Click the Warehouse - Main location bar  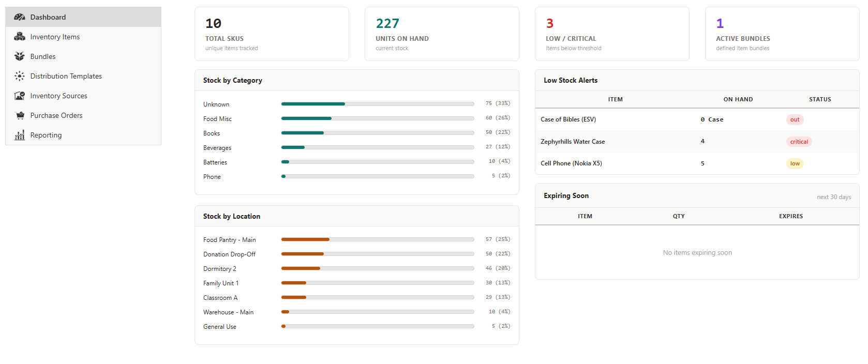pos(378,312)
